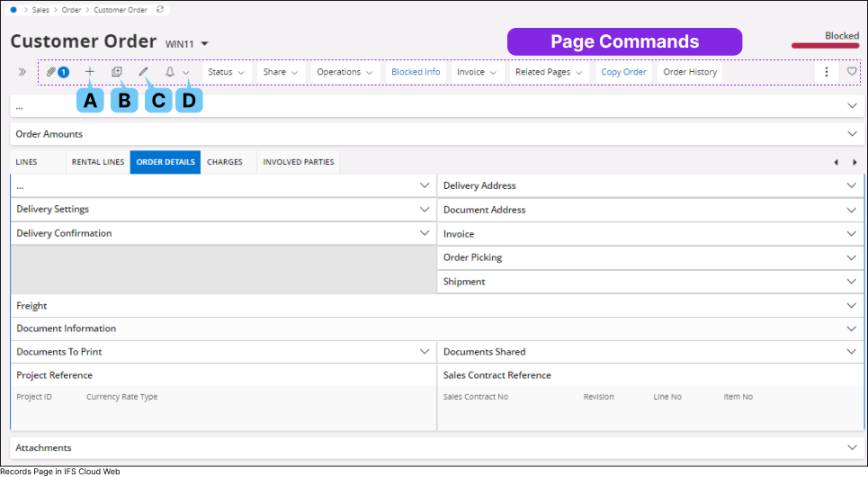868x477 pixels.
Task: Switch to the Rental Lines tab
Action: [x=98, y=162]
